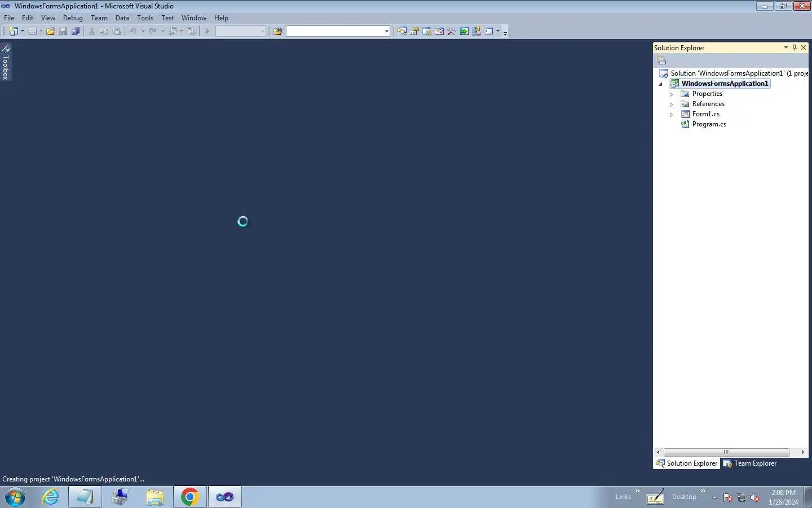Open Start Page green arrow icon
812x508 pixels.
pyautogui.click(x=464, y=31)
